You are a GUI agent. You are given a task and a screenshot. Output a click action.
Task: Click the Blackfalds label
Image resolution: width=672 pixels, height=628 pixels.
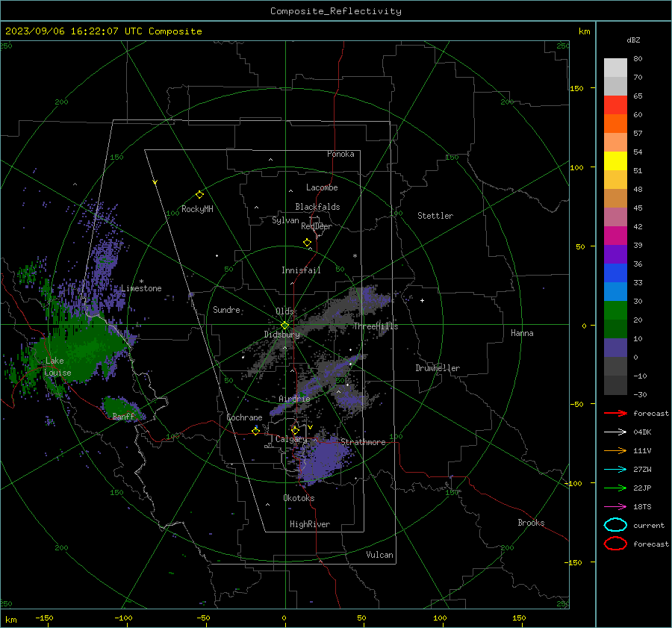point(317,207)
